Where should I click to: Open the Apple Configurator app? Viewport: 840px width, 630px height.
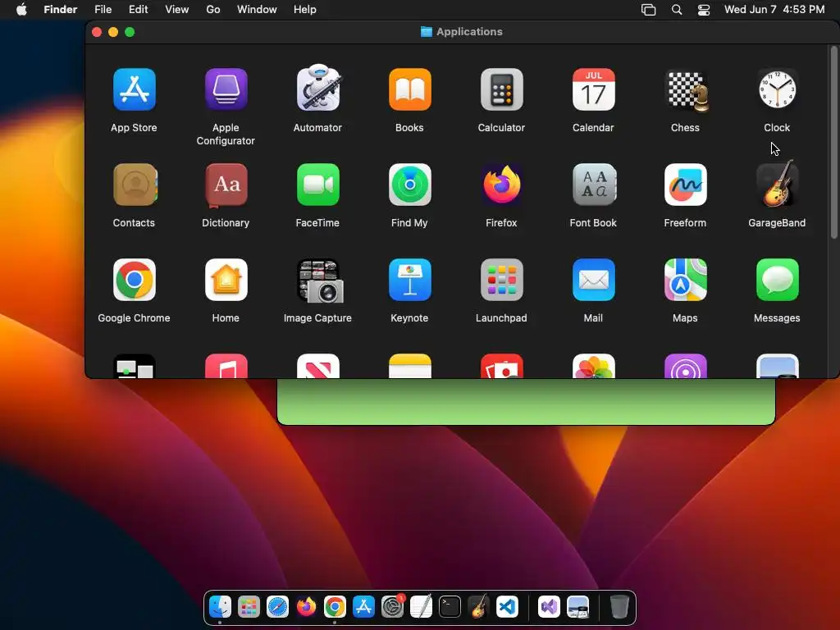(226, 89)
